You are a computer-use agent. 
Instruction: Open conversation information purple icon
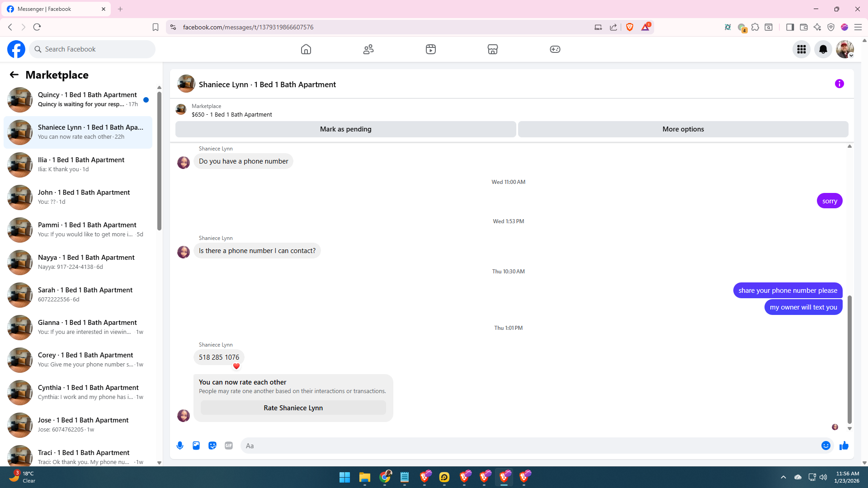(x=839, y=84)
